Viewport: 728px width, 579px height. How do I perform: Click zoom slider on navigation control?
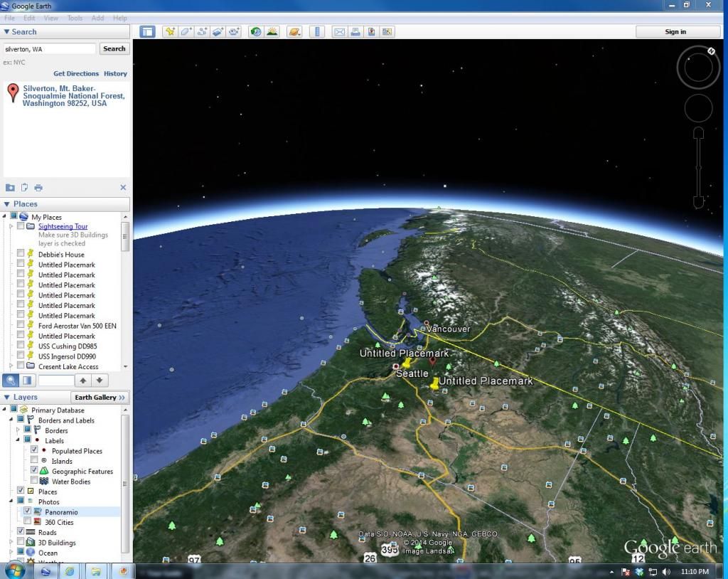699,168
